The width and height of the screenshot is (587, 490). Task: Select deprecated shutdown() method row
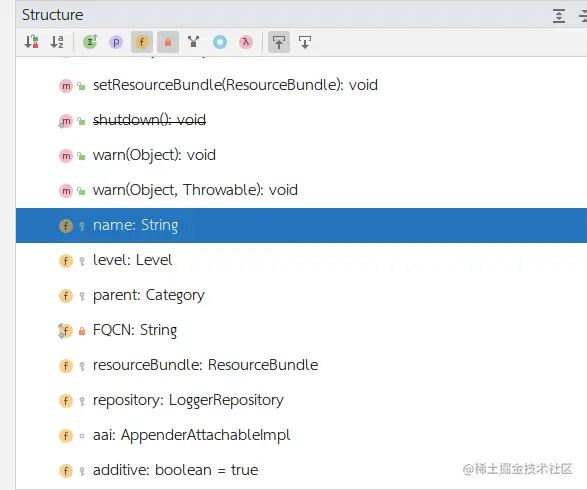click(301, 120)
